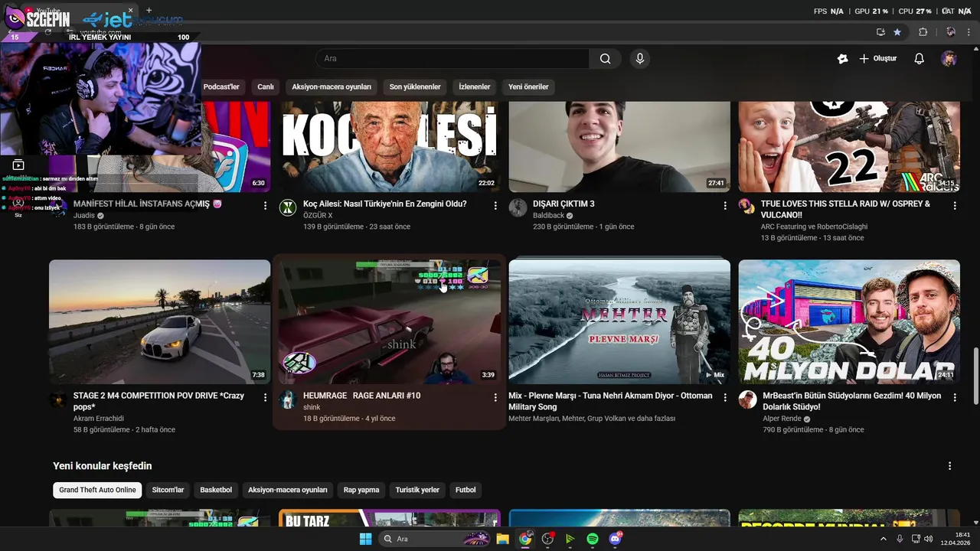
Task: Select the lower Aksiyon-macera oyunları topic chip
Action: pyautogui.click(x=288, y=491)
